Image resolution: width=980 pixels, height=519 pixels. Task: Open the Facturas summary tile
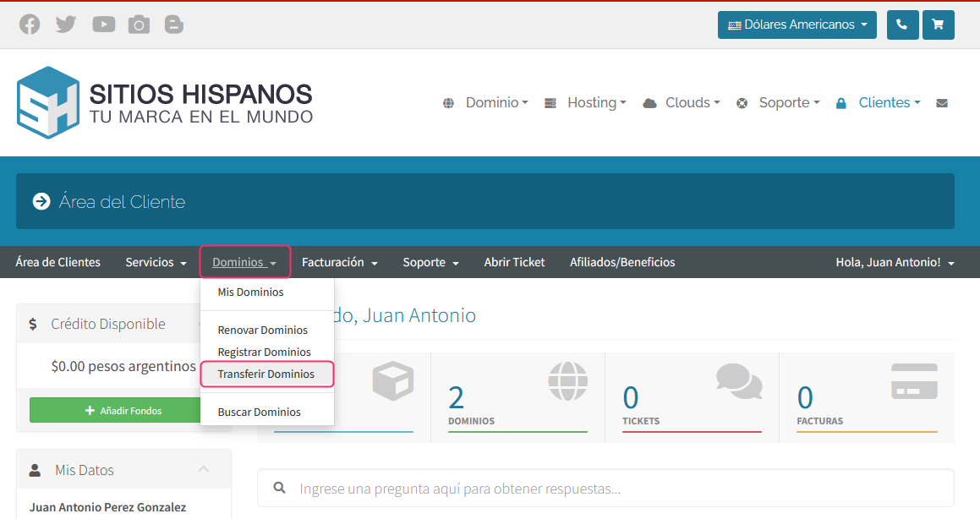click(x=866, y=397)
